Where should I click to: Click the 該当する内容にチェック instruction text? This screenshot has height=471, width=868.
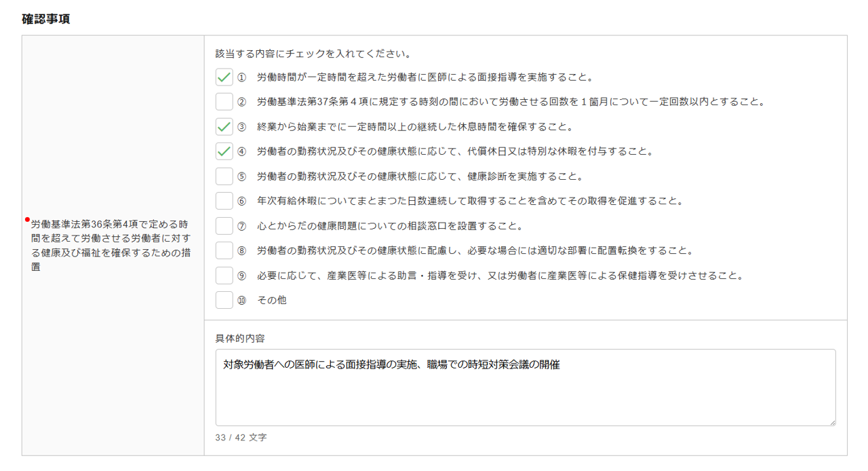pos(313,53)
